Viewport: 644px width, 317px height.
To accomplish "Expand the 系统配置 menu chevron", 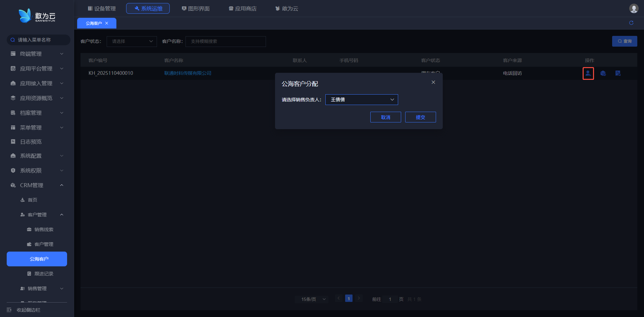I will pyautogui.click(x=62, y=156).
